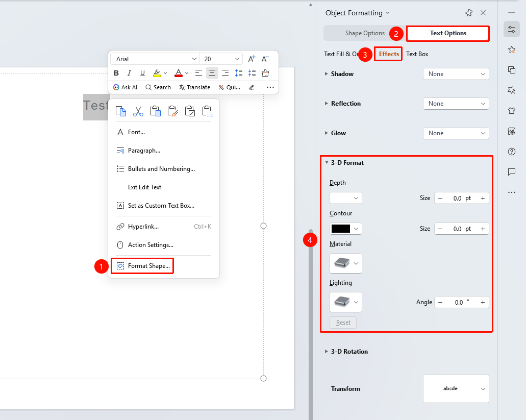Click the Copy icon in the context menu
The image size is (526, 420).
pyautogui.click(x=121, y=111)
